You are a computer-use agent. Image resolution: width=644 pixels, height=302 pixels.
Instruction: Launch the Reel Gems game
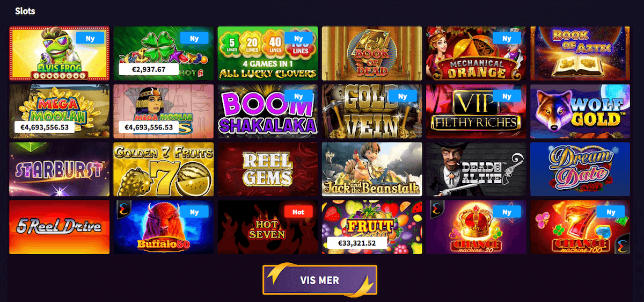pos(268,169)
